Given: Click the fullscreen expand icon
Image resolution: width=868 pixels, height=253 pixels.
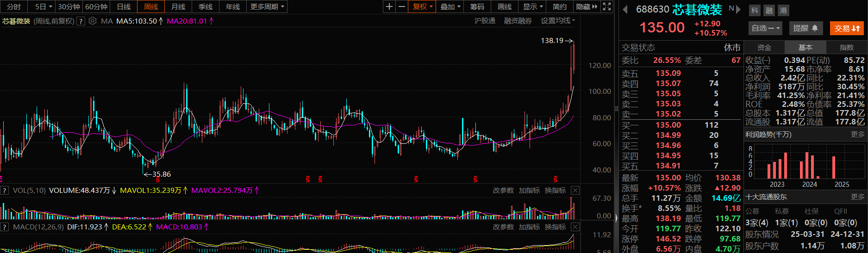Looking at the screenshot, I should pyautogui.click(x=607, y=6).
